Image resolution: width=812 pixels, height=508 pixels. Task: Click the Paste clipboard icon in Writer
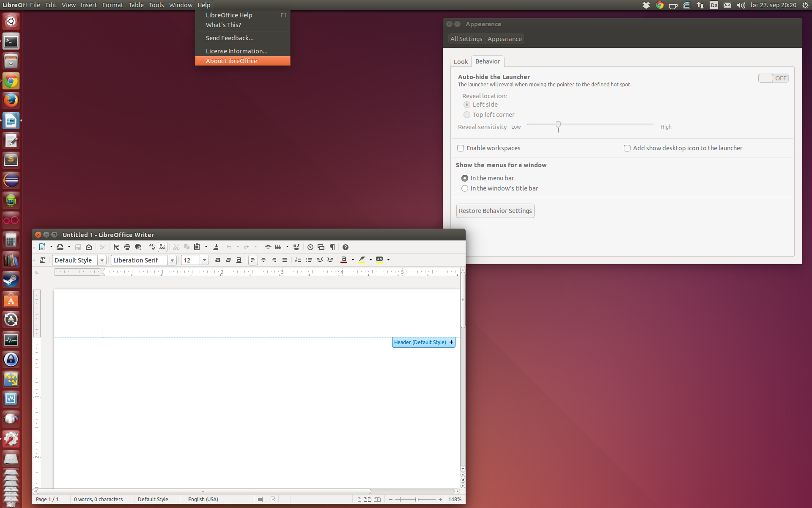click(x=197, y=247)
